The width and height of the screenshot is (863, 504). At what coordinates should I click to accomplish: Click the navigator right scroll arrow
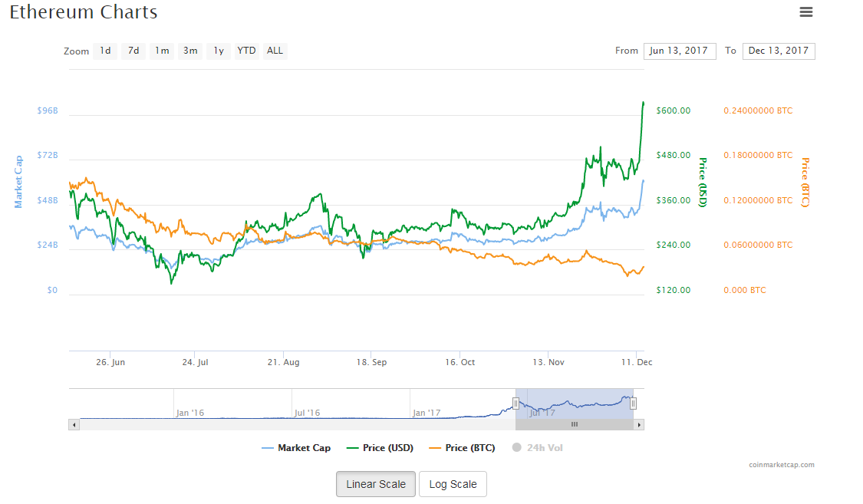(x=639, y=424)
